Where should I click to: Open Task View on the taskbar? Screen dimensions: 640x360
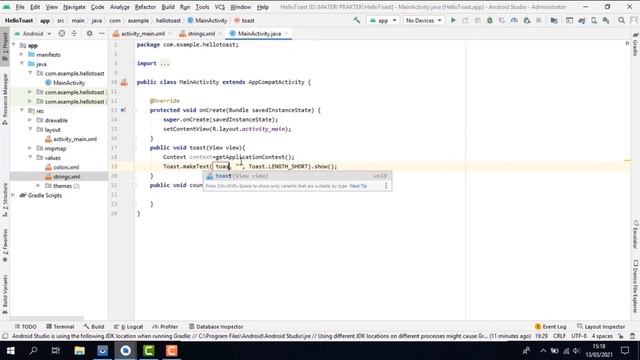pyautogui.click(x=56, y=351)
